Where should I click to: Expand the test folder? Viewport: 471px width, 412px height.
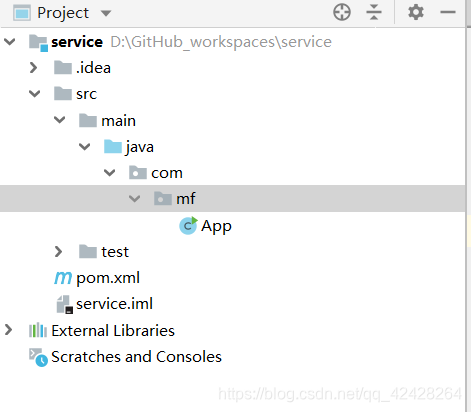58,252
